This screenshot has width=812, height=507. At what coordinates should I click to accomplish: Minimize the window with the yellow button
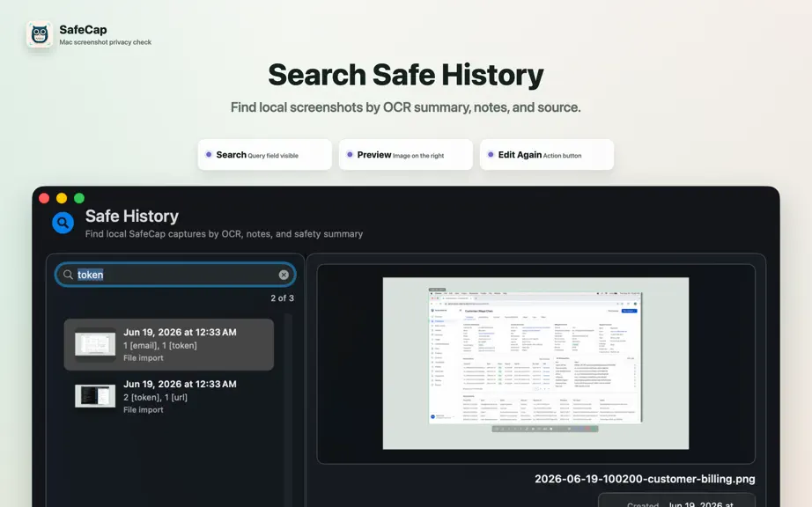point(62,198)
